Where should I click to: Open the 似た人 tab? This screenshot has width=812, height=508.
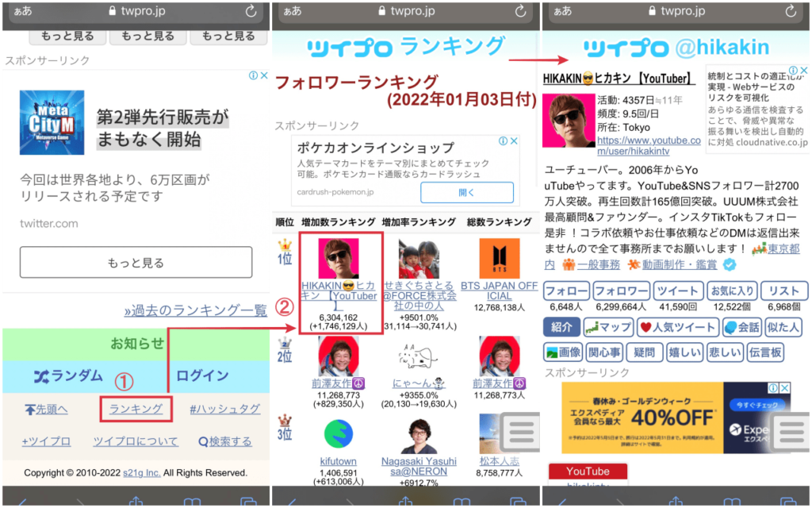[x=783, y=326]
